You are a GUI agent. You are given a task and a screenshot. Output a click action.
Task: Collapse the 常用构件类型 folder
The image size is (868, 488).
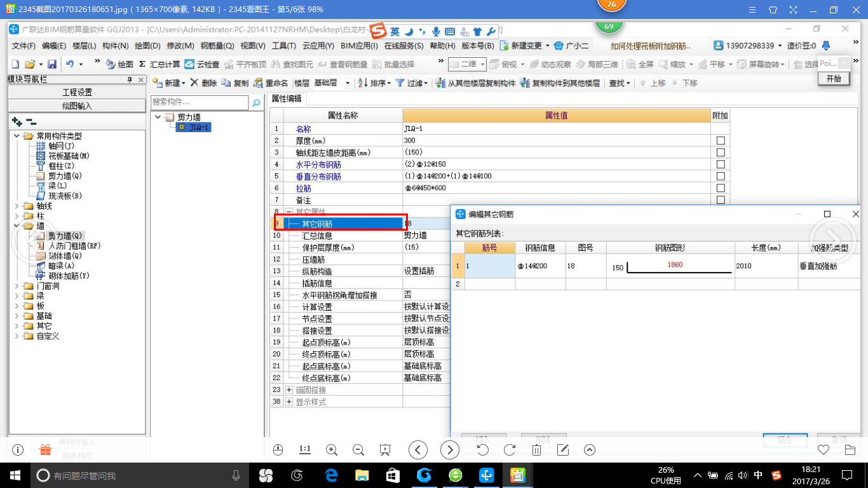17,136
